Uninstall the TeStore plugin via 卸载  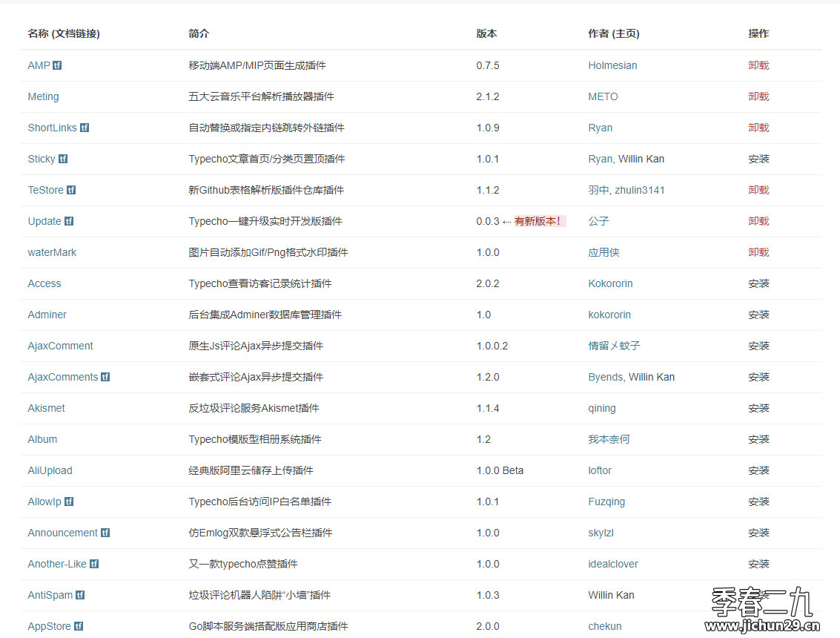click(x=758, y=190)
